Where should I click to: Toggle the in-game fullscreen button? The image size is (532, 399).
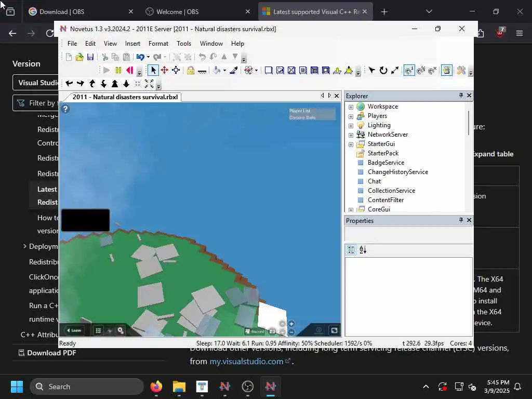tap(334, 330)
